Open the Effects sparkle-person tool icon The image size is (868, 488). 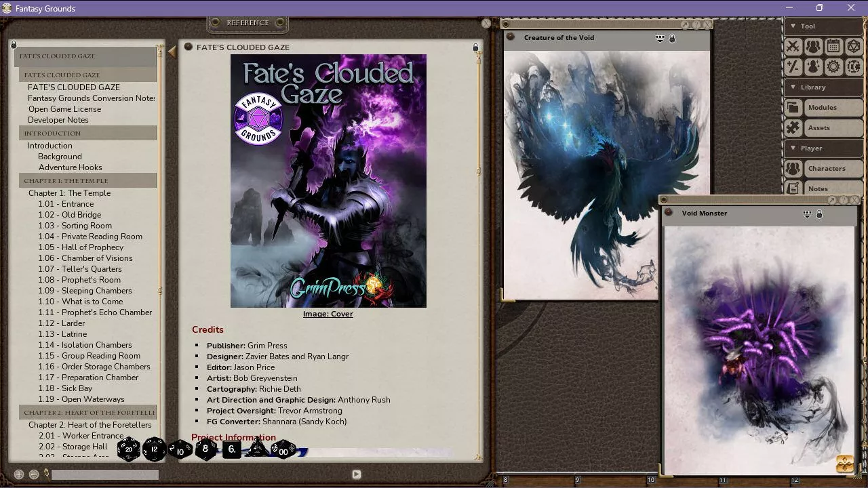813,67
